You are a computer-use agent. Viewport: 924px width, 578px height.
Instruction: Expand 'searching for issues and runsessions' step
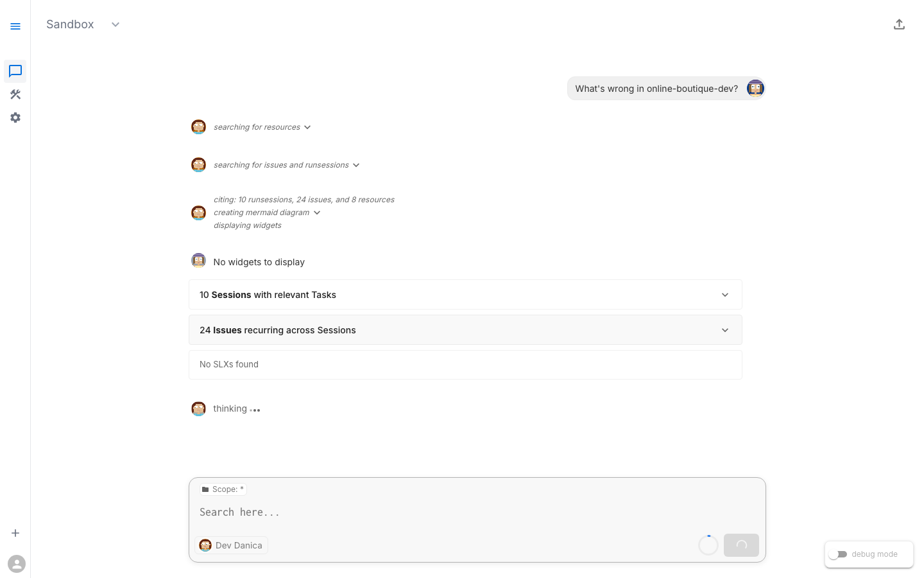pyautogui.click(x=356, y=165)
